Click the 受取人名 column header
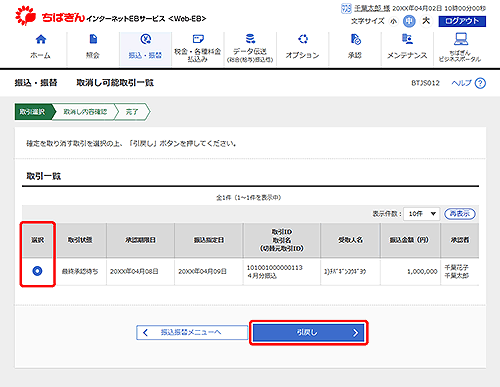 pos(350,240)
